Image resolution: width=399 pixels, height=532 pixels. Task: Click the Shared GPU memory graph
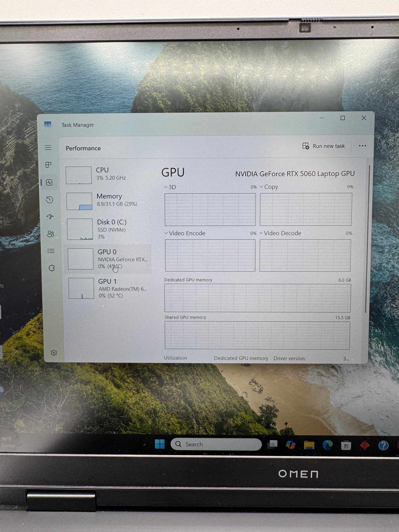pyautogui.click(x=257, y=335)
